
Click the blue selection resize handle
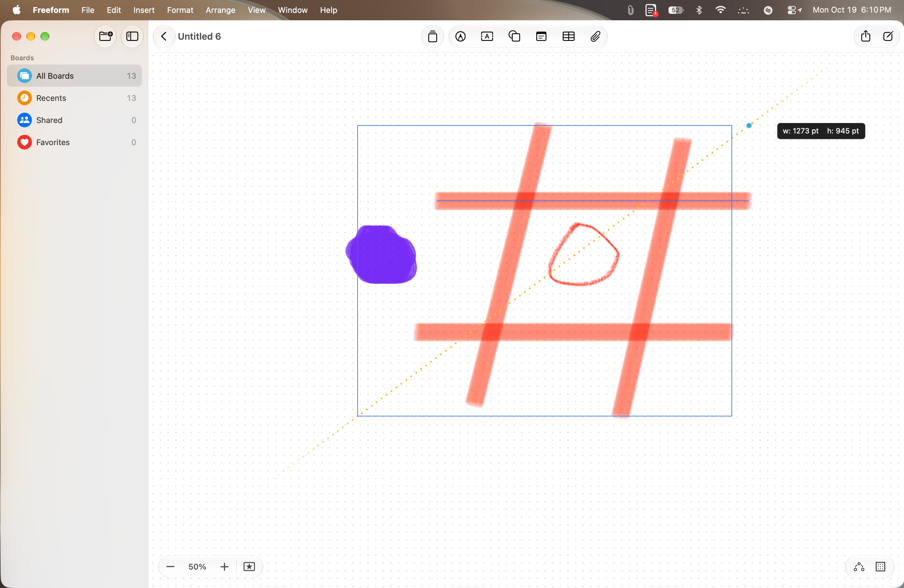coord(749,125)
